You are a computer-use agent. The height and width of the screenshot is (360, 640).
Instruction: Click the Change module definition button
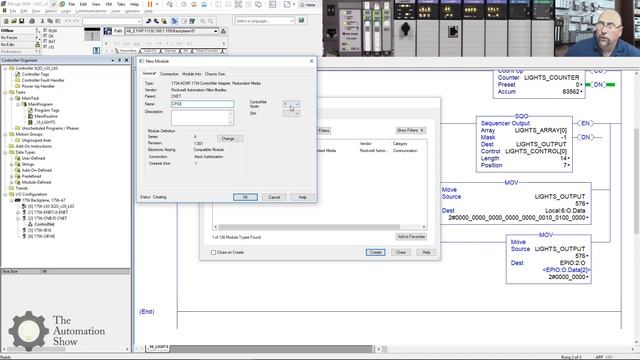230,139
